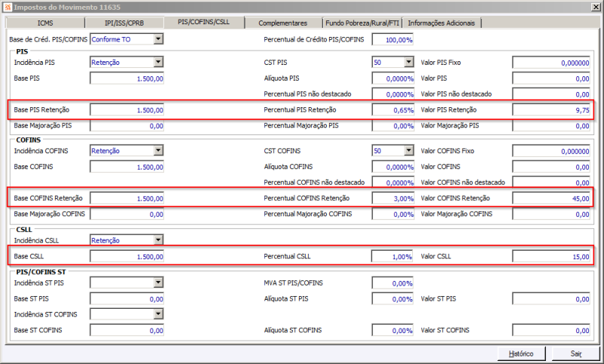Expand the Incidência CSLL dropdown
The height and width of the screenshot is (364, 604).
(159, 240)
